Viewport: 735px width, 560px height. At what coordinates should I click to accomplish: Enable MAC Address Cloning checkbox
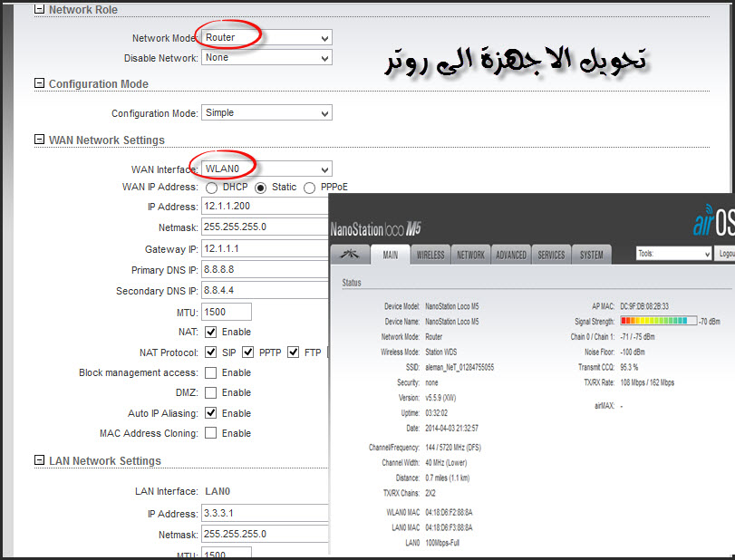click(211, 432)
